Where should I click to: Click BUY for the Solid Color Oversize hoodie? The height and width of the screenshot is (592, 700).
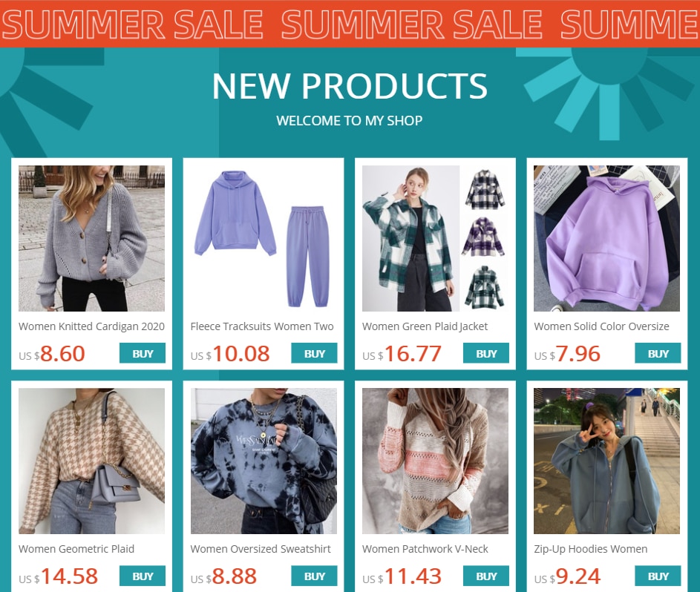click(x=658, y=353)
